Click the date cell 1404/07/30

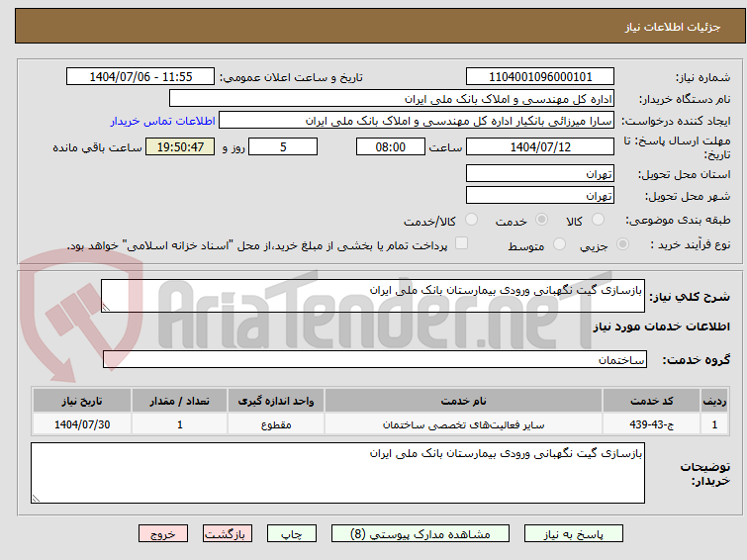[82, 424]
